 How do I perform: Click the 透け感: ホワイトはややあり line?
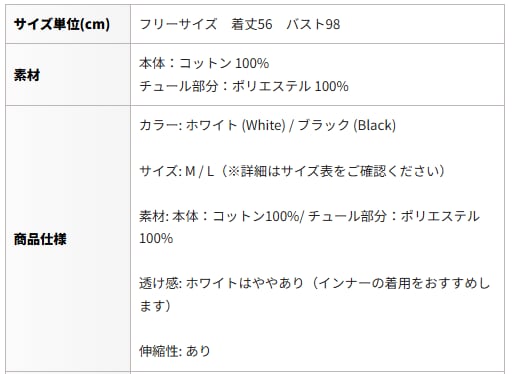pyautogui.click(x=221, y=284)
